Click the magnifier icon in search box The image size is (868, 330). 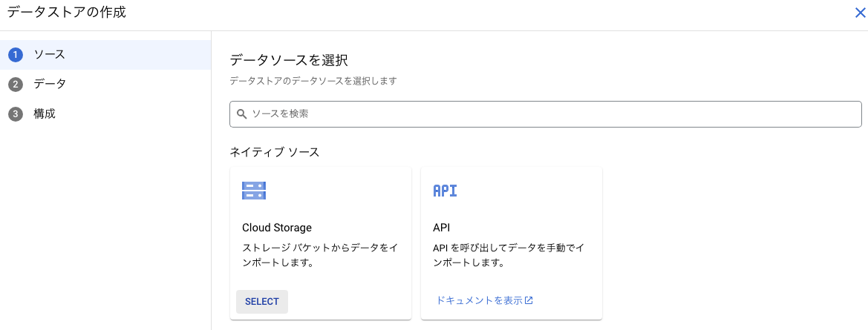pyautogui.click(x=242, y=114)
